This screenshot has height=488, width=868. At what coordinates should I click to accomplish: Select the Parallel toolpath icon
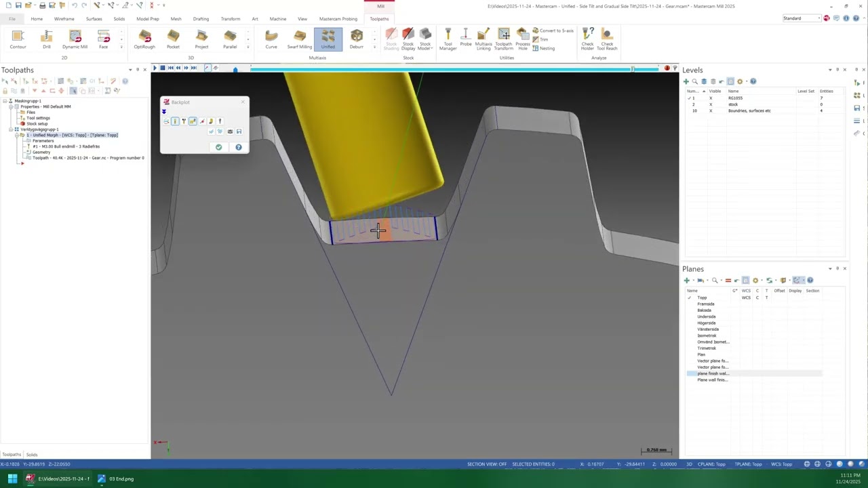click(x=230, y=39)
